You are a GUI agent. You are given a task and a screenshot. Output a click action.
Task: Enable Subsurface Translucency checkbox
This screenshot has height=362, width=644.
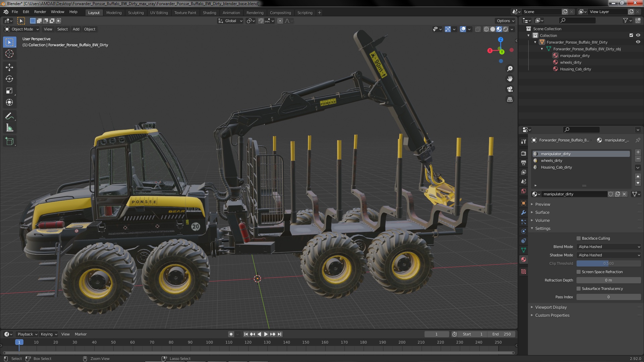click(x=579, y=289)
